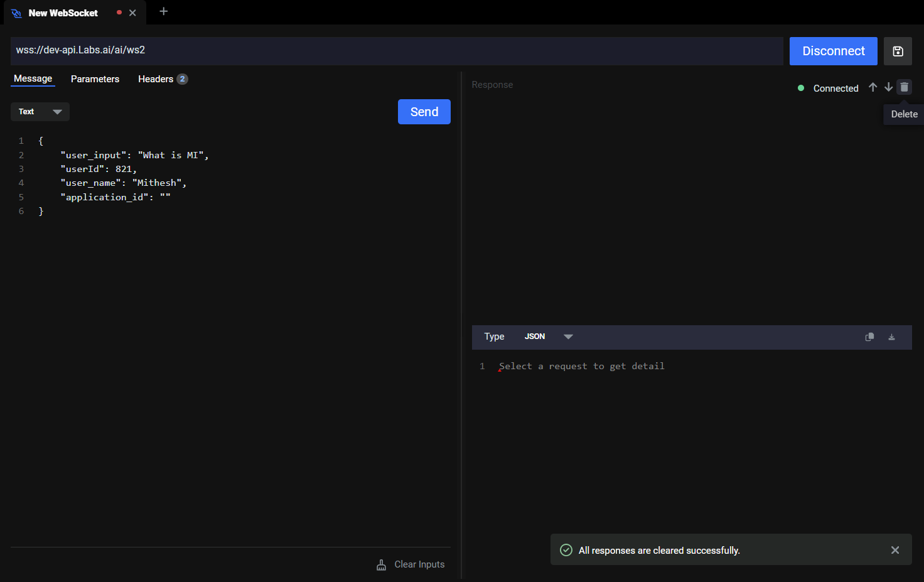
Task: Click the broom icon beside Clear Inputs
Action: [x=381, y=565]
